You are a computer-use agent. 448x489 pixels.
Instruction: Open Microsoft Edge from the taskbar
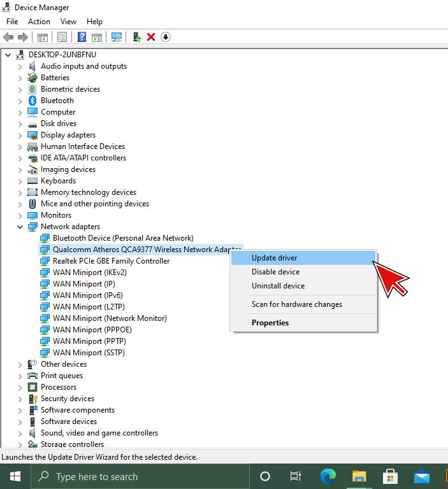tap(328, 476)
